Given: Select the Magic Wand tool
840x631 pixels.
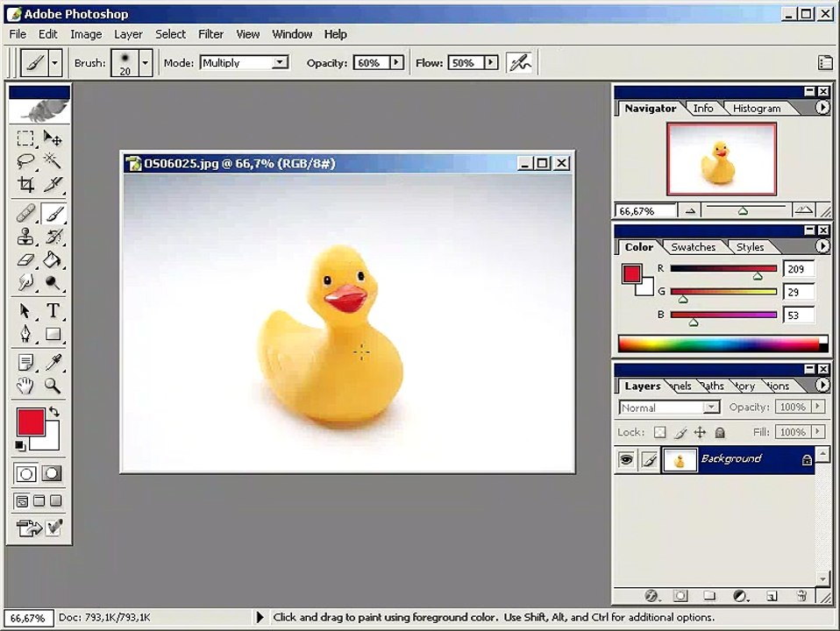Looking at the screenshot, I should coord(53,160).
